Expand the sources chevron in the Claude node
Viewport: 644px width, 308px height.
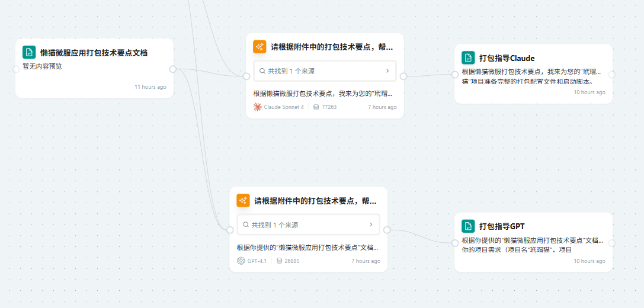[387, 71]
